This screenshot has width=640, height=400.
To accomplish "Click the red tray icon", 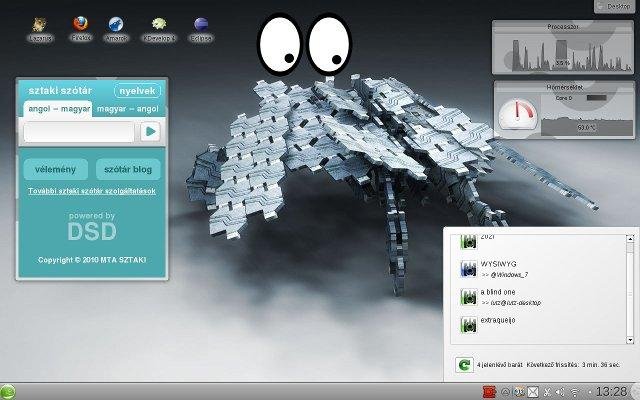I will tap(489, 392).
